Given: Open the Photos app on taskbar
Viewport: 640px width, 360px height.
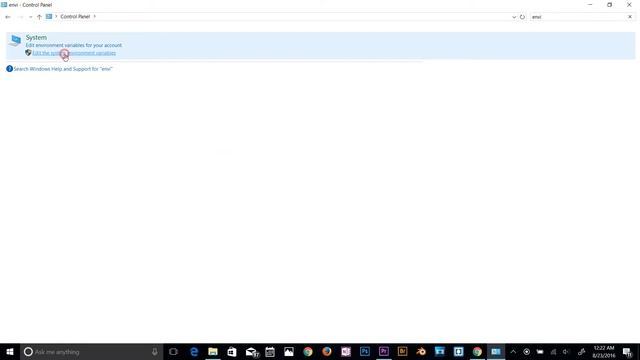Looking at the screenshot, I should [289, 351].
